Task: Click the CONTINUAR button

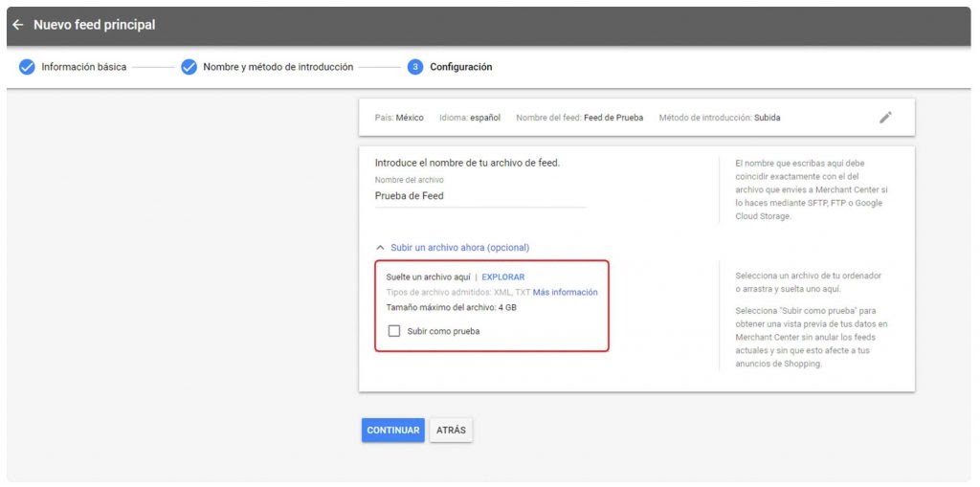Action: click(x=393, y=431)
